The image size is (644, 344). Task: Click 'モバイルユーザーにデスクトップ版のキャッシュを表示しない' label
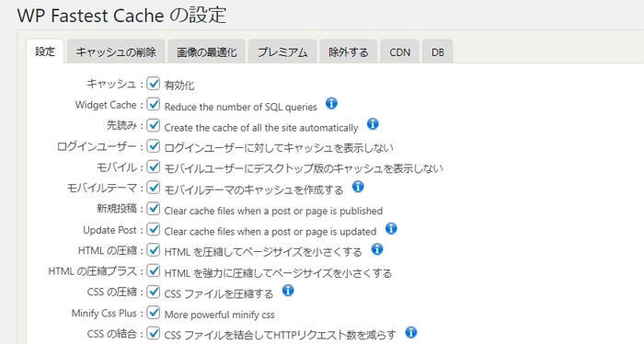click(304, 168)
